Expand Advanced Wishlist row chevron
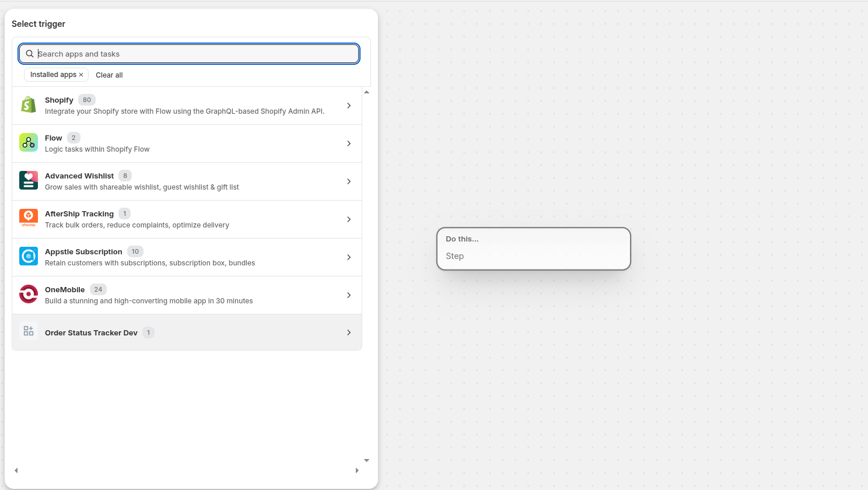Screen dimensions: 868x490 pyautogui.click(x=349, y=181)
